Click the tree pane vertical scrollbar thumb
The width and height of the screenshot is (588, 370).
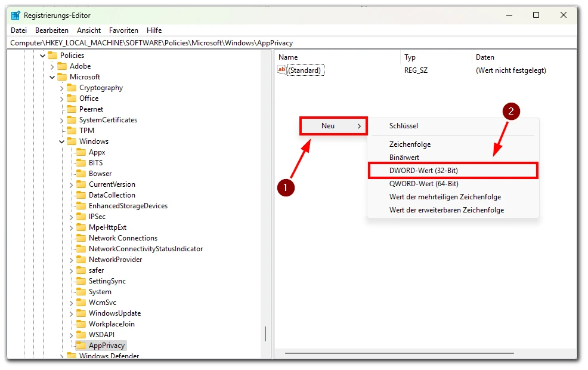[x=265, y=334]
